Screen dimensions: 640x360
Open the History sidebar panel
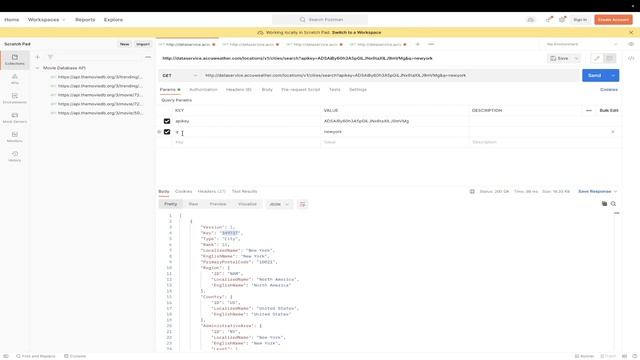point(15,156)
